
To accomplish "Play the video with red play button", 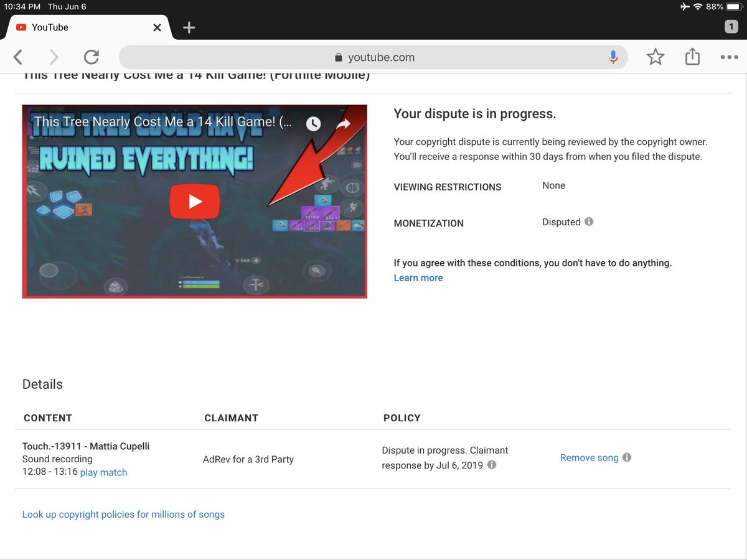I will pyautogui.click(x=195, y=202).
